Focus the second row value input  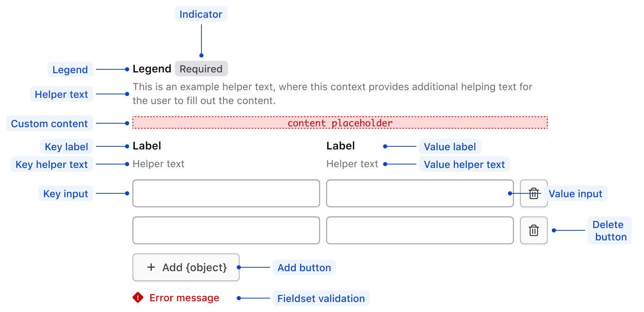(419, 230)
